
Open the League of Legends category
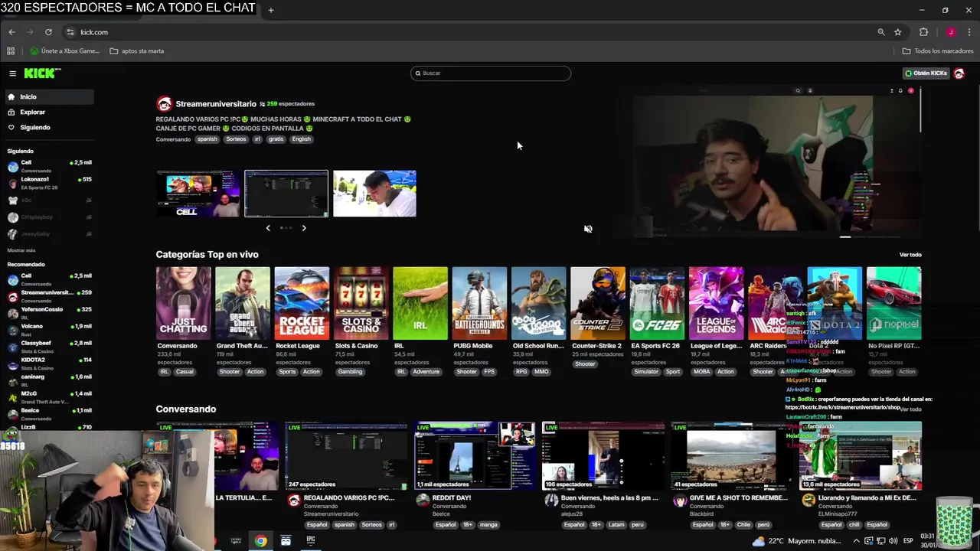(x=717, y=303)
